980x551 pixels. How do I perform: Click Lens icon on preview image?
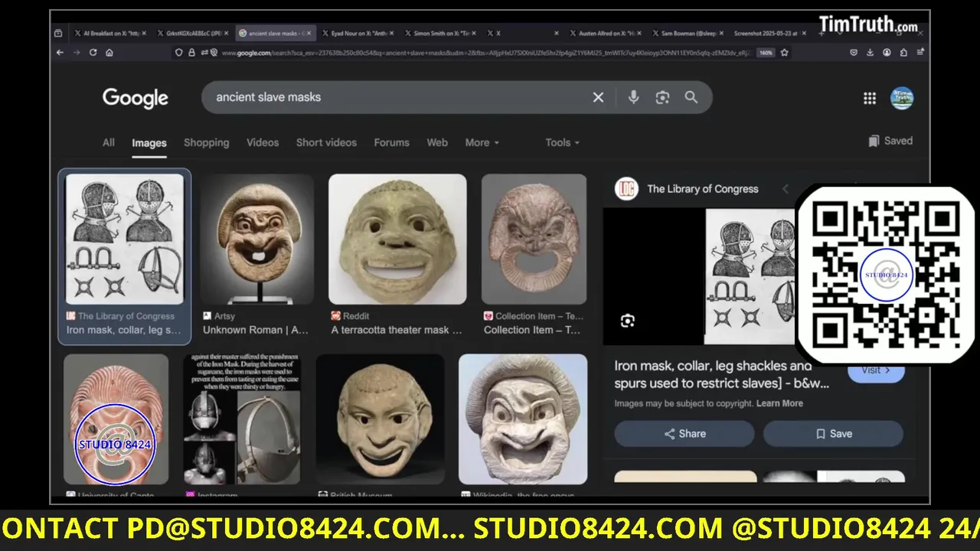tap(628, 321)
